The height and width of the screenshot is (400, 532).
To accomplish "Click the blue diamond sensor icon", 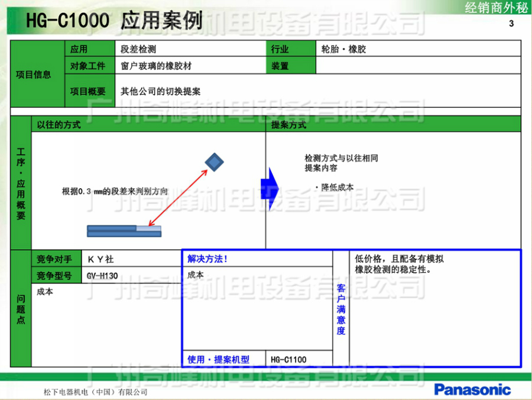I will pyautogui.click(x=214, y=162).
